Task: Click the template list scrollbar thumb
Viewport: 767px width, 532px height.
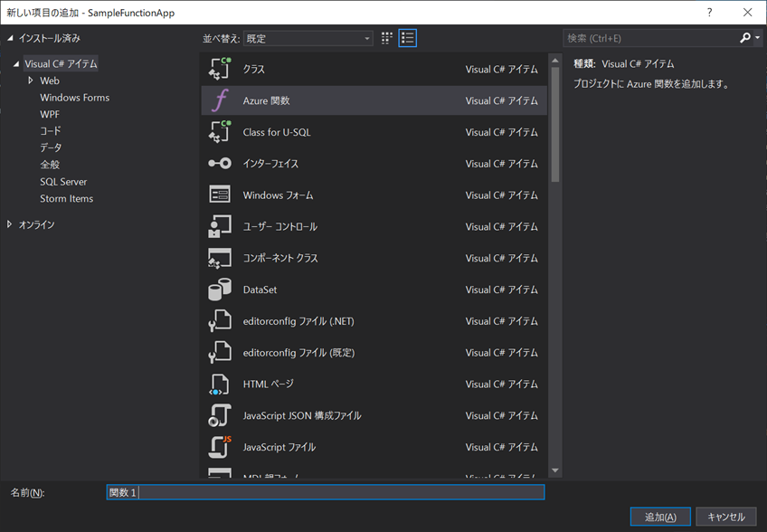Action: coord(554,124)
